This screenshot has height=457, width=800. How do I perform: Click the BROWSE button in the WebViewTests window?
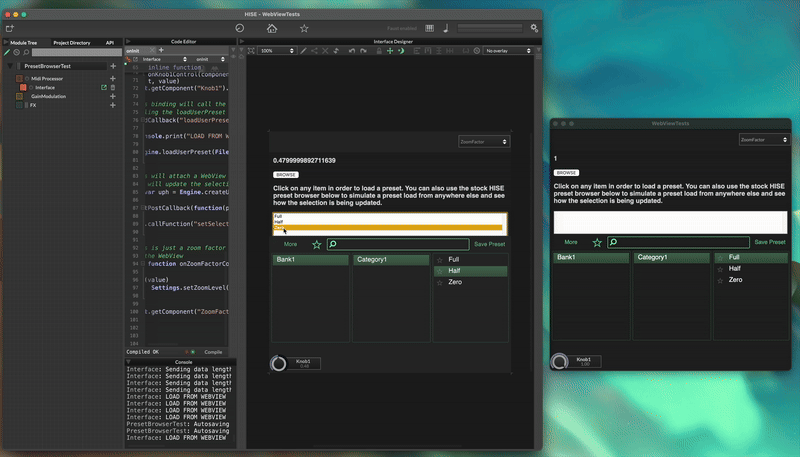[x=566, y=173]
